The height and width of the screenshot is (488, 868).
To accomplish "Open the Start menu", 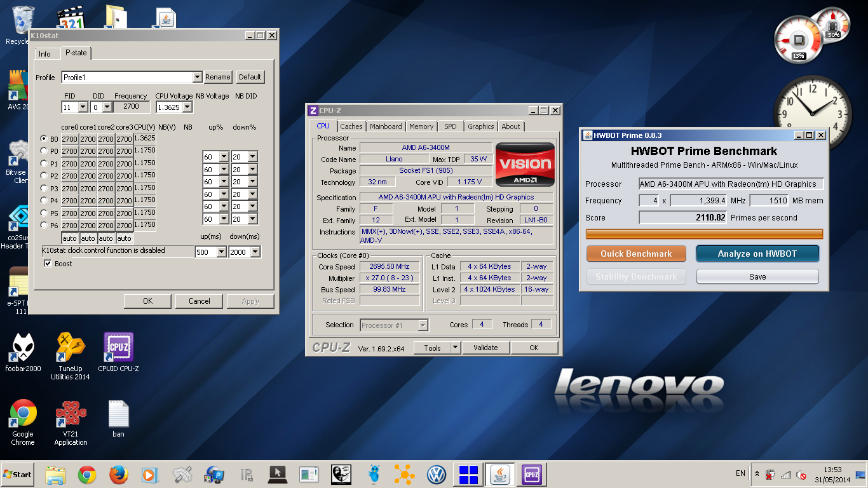I will 17,474.
